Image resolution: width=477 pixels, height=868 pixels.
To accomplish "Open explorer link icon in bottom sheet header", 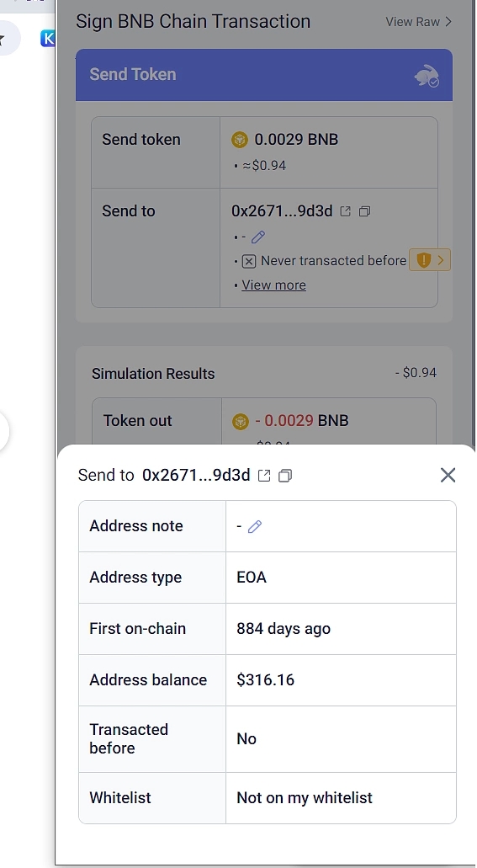I will [264, 476].
